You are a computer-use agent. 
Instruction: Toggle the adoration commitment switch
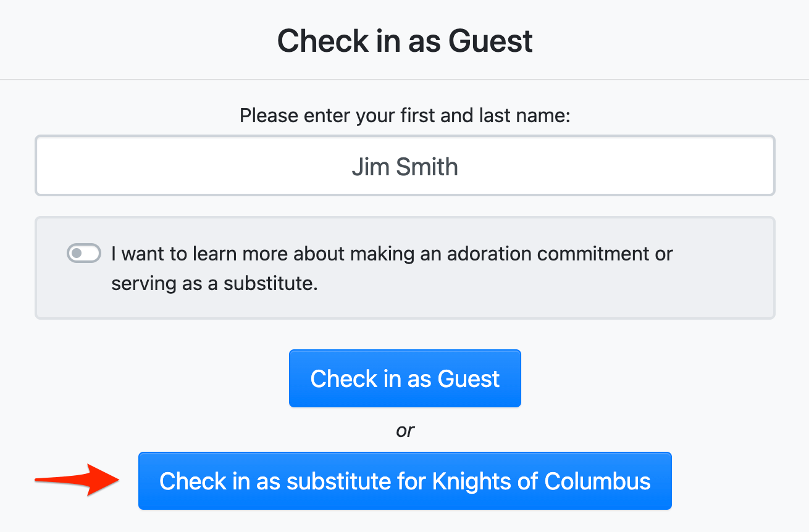coord(84,254)
